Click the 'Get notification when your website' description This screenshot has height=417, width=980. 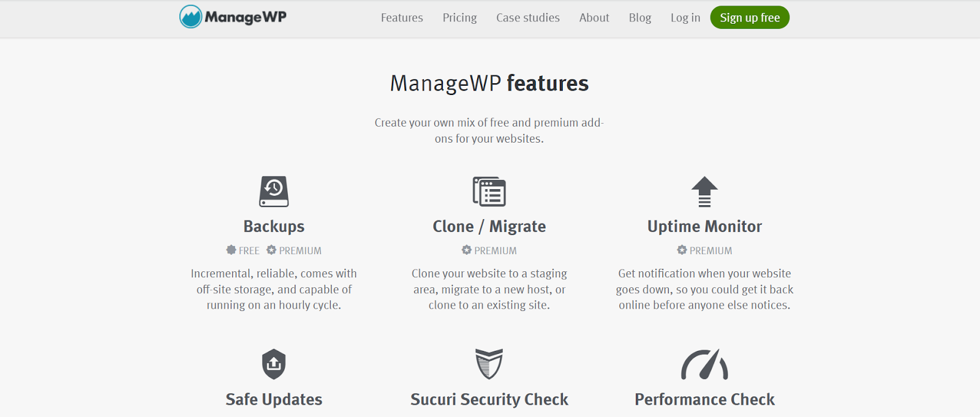click(x=704, y=289)
